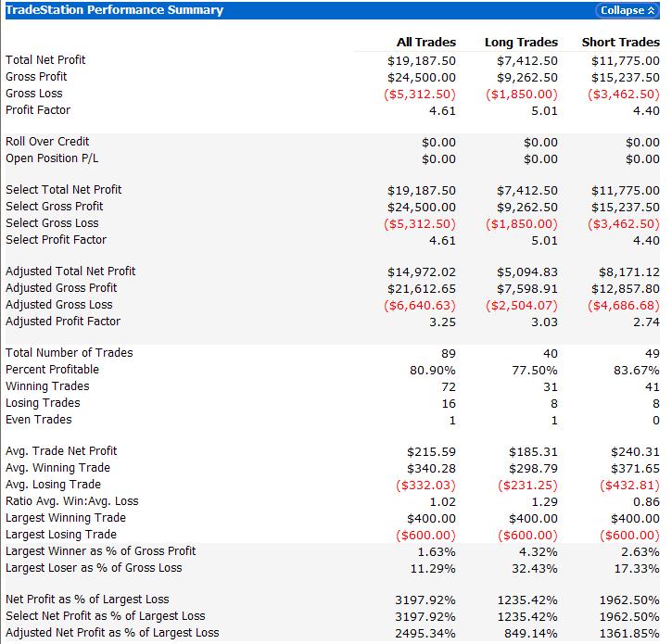The width and height of the screenshot is (672, 644).
Task: Click the Largest Winning Trade label
Action: tap(66, 518)
